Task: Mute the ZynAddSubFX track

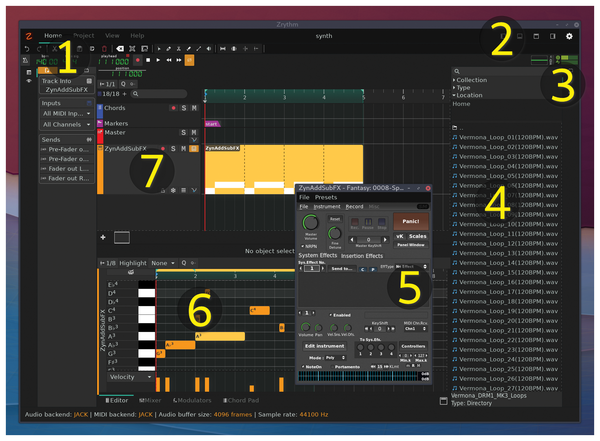Action: [184, 149]
